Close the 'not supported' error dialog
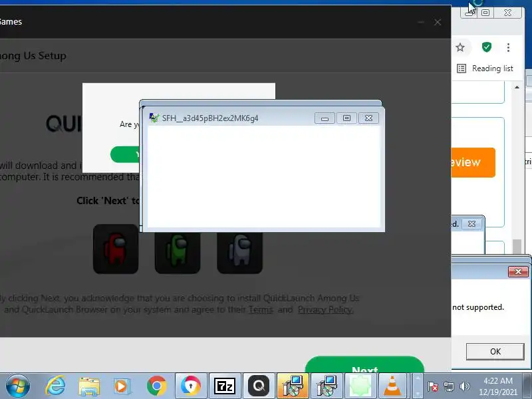Viewport: 532px width, 399px height. (518, 271)
